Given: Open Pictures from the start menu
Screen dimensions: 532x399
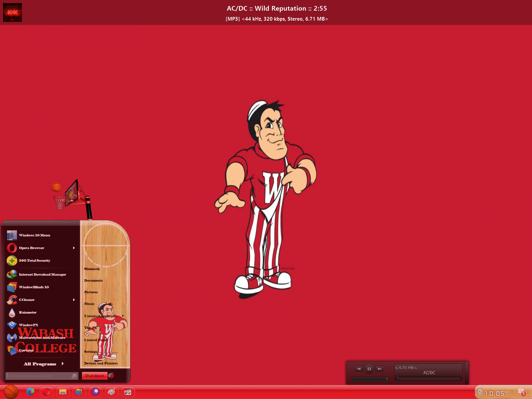Looking at the screenshot, I should pos(91,292).
